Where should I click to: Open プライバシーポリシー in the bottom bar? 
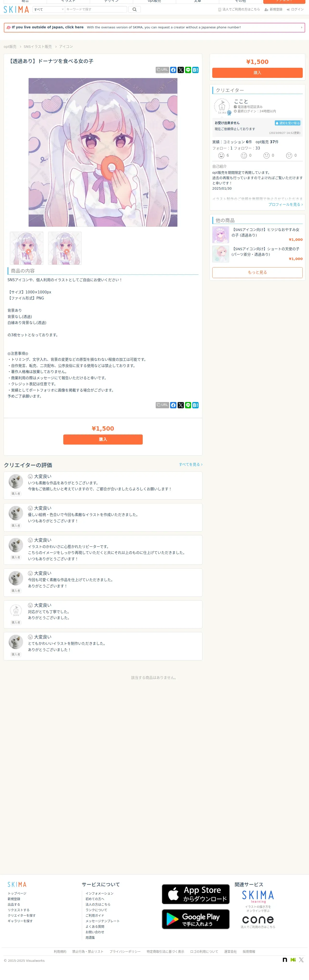coord(125,951)
